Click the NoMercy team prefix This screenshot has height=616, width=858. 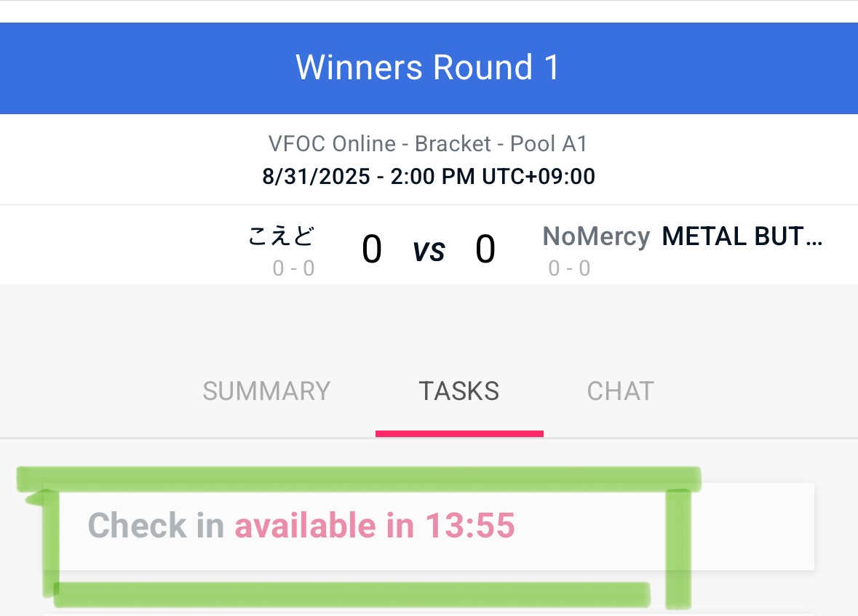595,236
